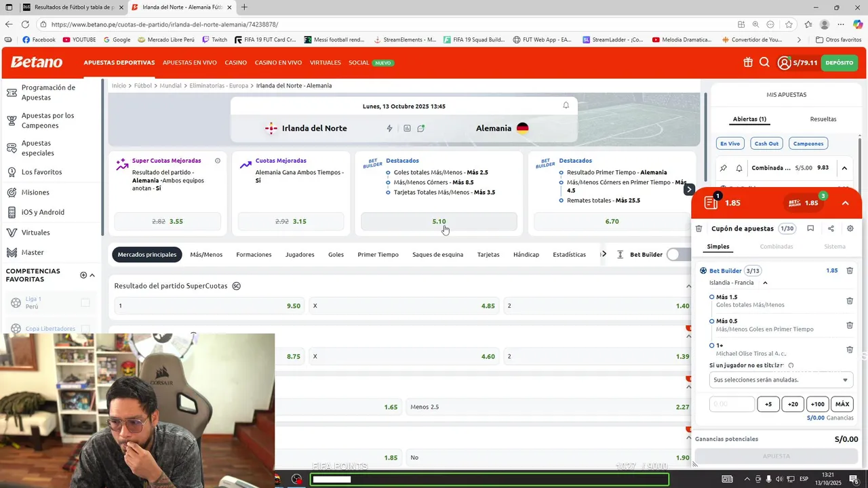Open the 'Sus selecciones serán anuladas' dropdown
This screenshot has width=868, height=488.
781,380
